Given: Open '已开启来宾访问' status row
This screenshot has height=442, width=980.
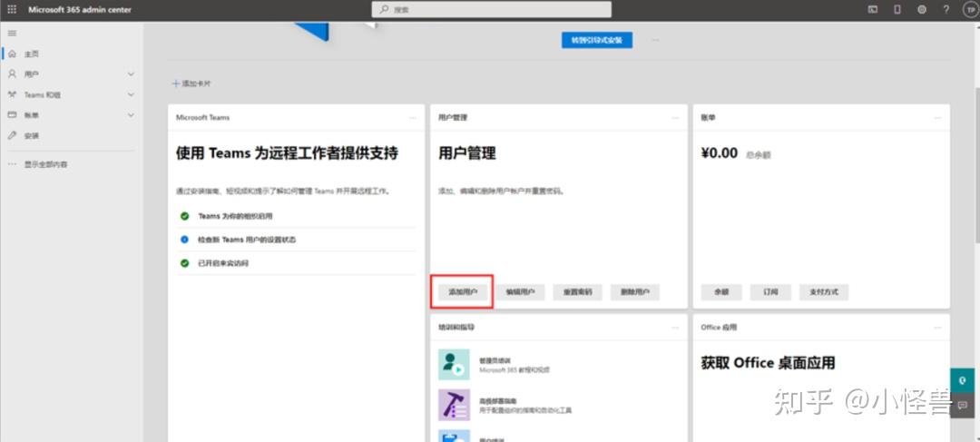Looking at the screenshot, I should pyautogui.click(x=296, y=263).
